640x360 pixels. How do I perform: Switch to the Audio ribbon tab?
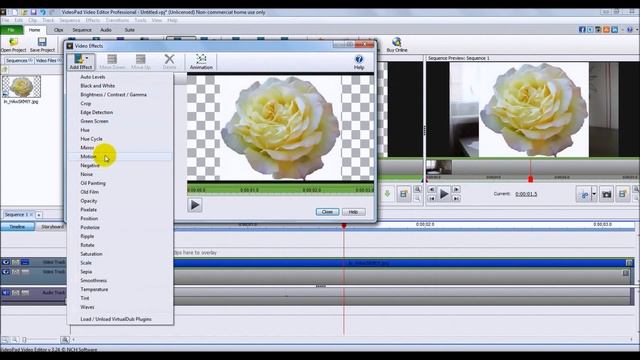106,30
